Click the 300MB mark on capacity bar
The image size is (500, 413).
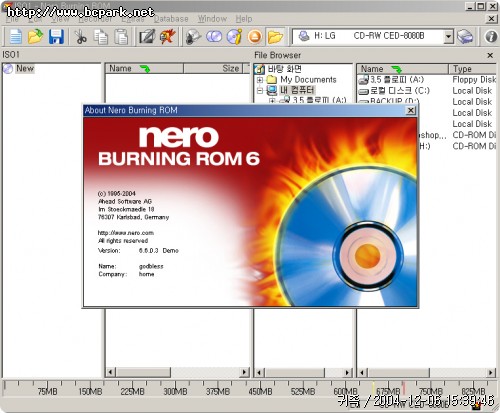tap(175, 391)
